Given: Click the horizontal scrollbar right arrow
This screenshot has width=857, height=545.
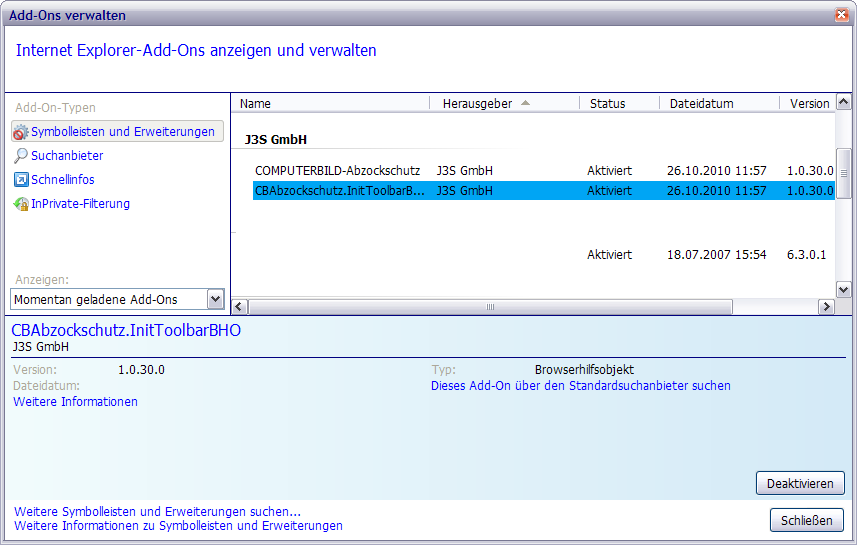Looking at the screenshot, I should (x=826, y=307).
